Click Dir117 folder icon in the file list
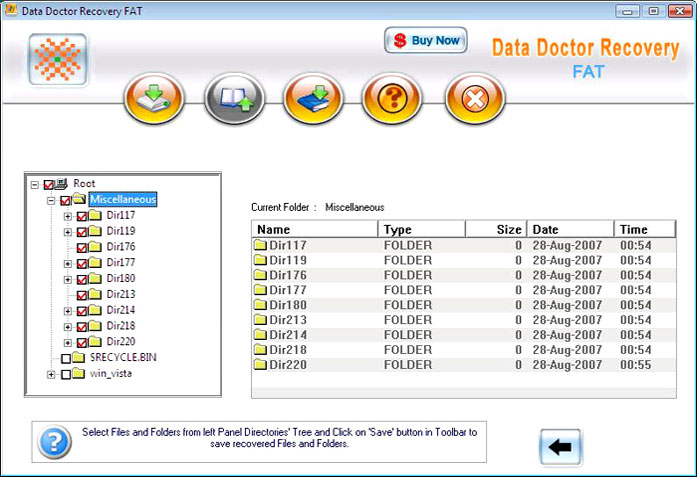Image resolution: width=697 pixels, height=477 pixels. click(260, 245)
